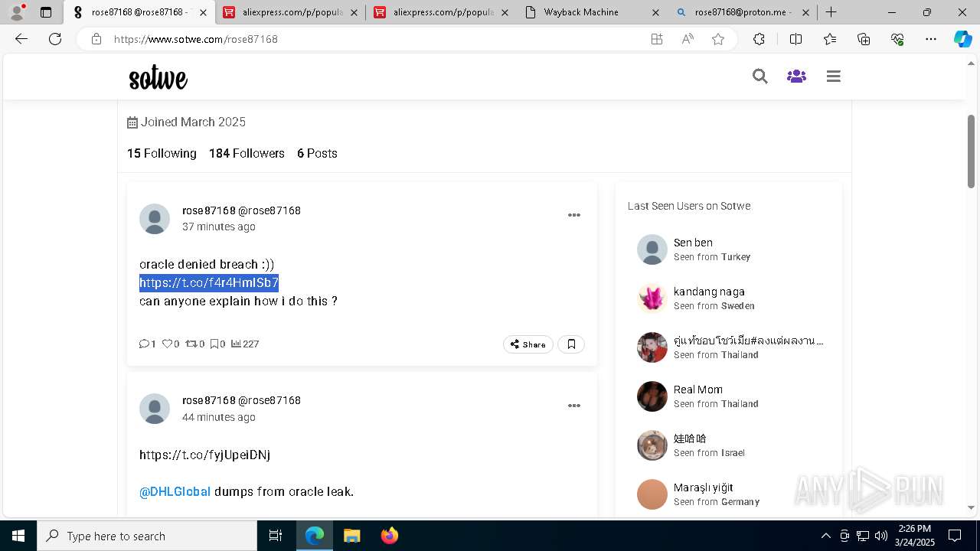This screenshot has width=980, height=551.
Task: Go to the Sotwe logo home link
Action: click(x=158, y=77)
